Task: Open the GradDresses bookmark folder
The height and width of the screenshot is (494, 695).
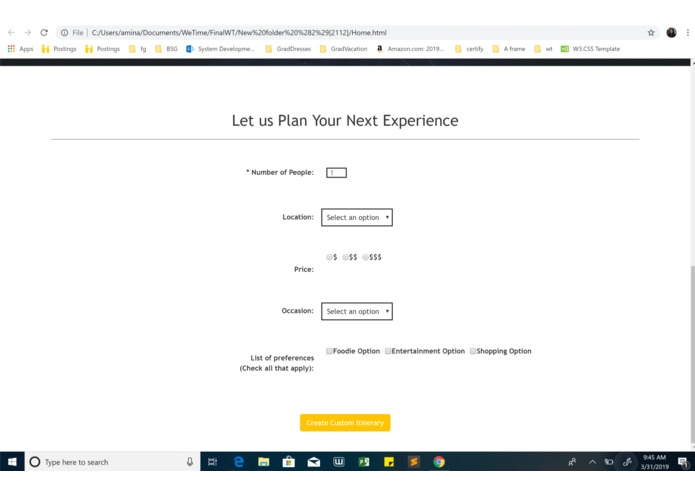Action: point(288,49)
